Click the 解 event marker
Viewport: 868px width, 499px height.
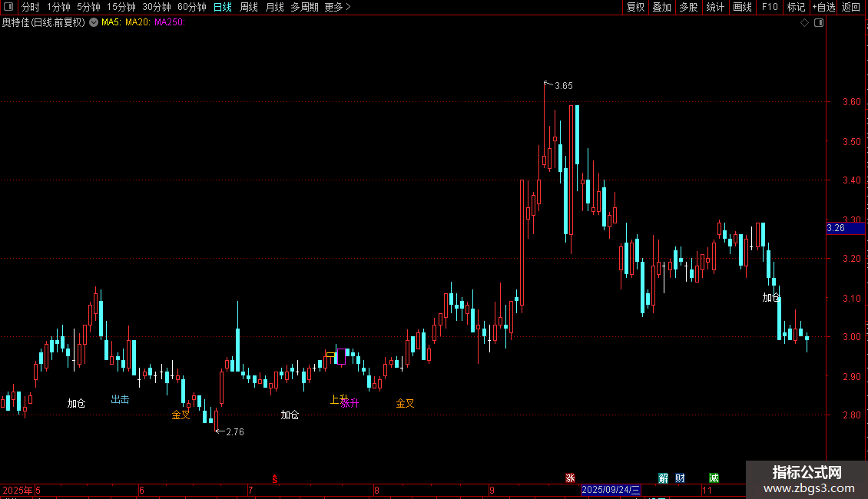point(663,478)
